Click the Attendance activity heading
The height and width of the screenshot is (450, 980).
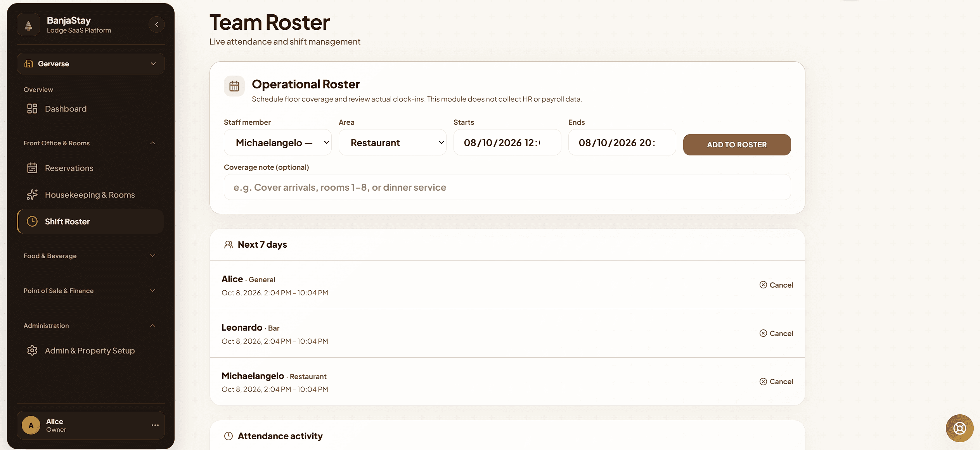280,436
